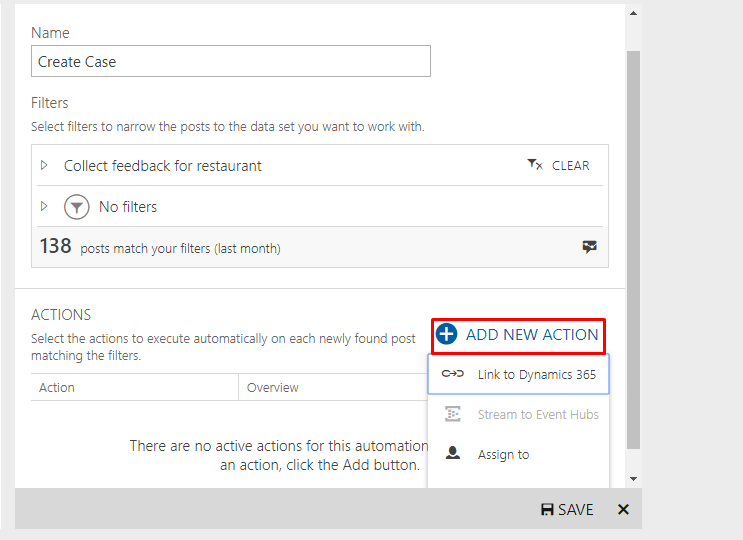Image resolution: width=743 pixels, height=540 pixels.
Task: Click the chain link Dynamics icon
Action: (x=453, y=374)
